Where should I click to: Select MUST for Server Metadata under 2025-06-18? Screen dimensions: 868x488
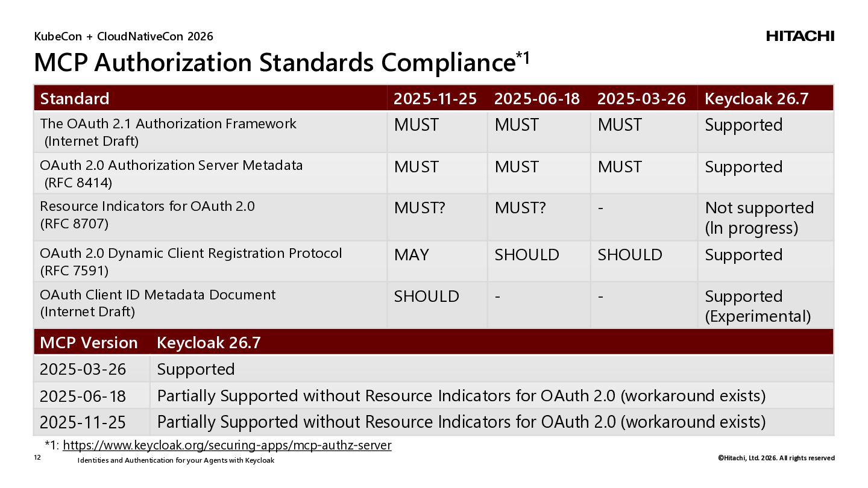pyautogui.click(x=517, y=167)
